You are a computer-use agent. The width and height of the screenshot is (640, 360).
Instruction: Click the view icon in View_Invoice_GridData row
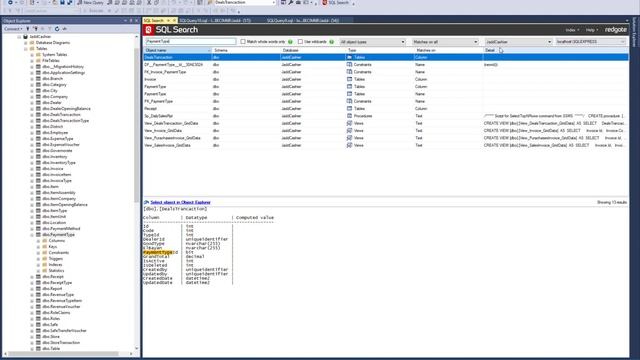click(349, 131)
